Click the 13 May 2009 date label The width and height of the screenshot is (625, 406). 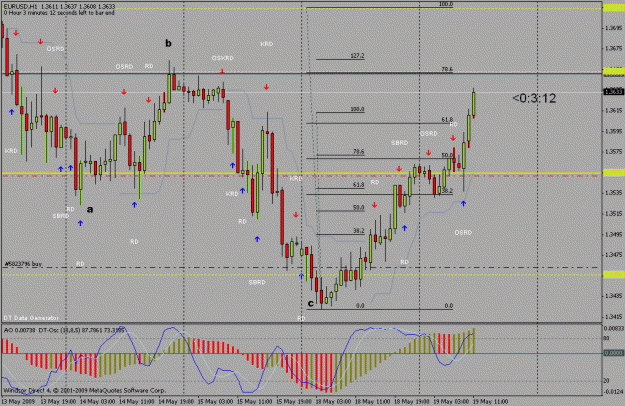pos(18,401)
